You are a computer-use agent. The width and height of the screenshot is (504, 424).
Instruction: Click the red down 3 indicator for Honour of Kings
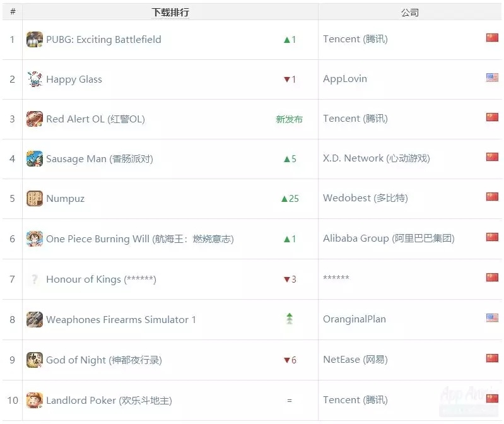pyautogui.click(x=290, y=280)
